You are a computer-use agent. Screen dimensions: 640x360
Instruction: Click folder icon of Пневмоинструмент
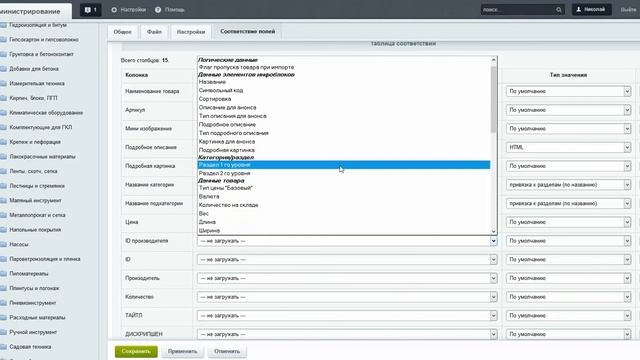click(3, 303)
